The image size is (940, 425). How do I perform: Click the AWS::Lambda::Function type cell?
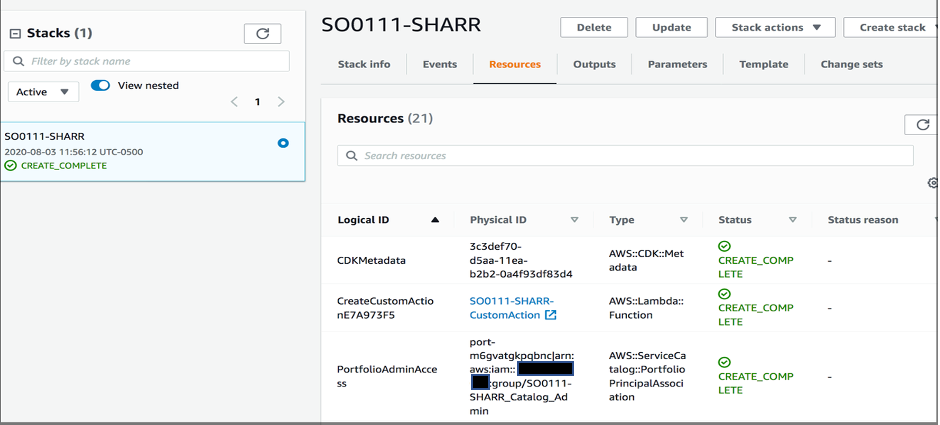(646, 308)
